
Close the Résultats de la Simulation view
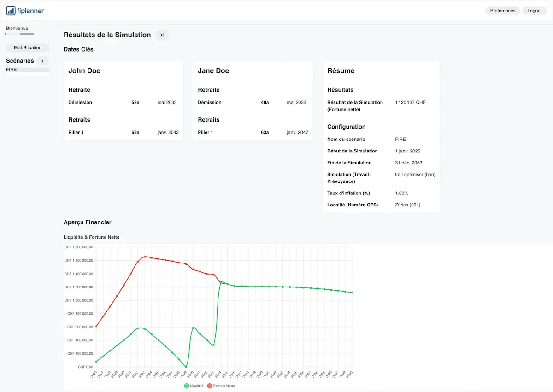coord(162,35)
